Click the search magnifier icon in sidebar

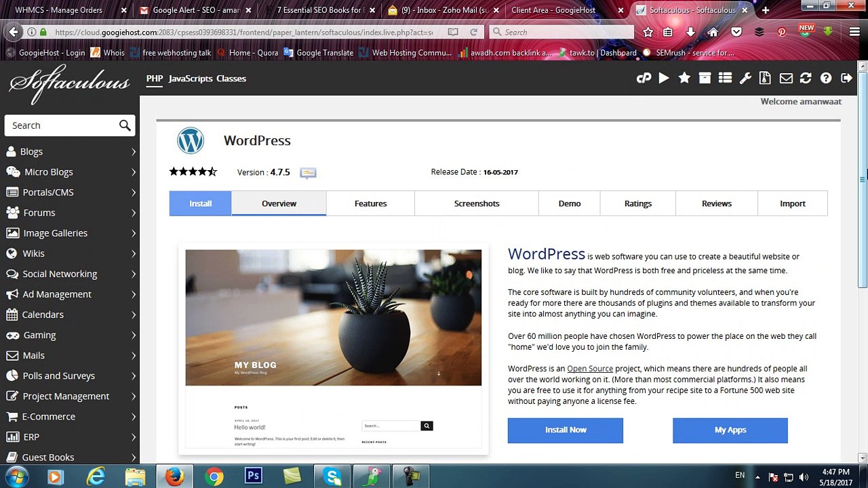pyautogui.click(x=125, y=125)
